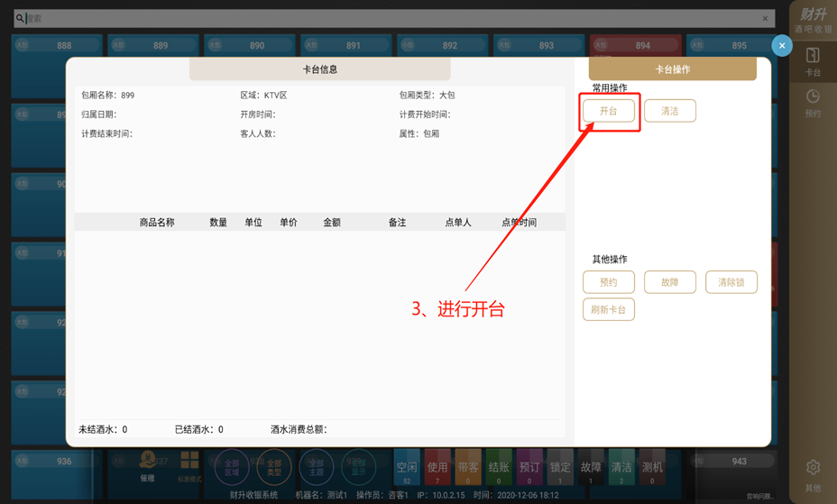
Task: Click the 操作员: 咨客1 status text
Action: point(382,495)
